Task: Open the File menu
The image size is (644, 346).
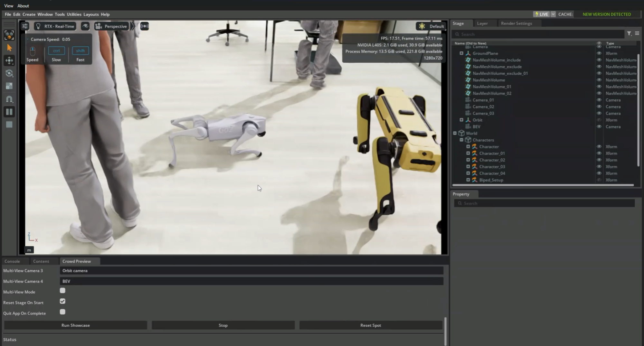Action: click(x=8, y=14)
